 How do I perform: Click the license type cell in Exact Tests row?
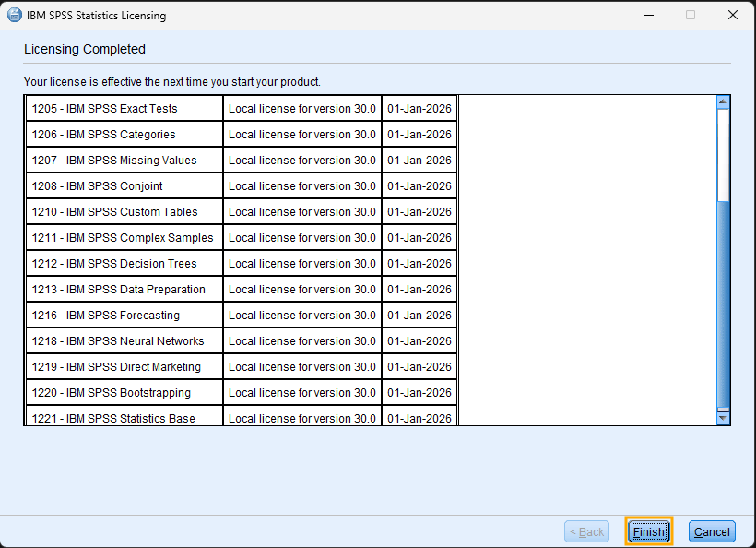click(x=302, y=109)
